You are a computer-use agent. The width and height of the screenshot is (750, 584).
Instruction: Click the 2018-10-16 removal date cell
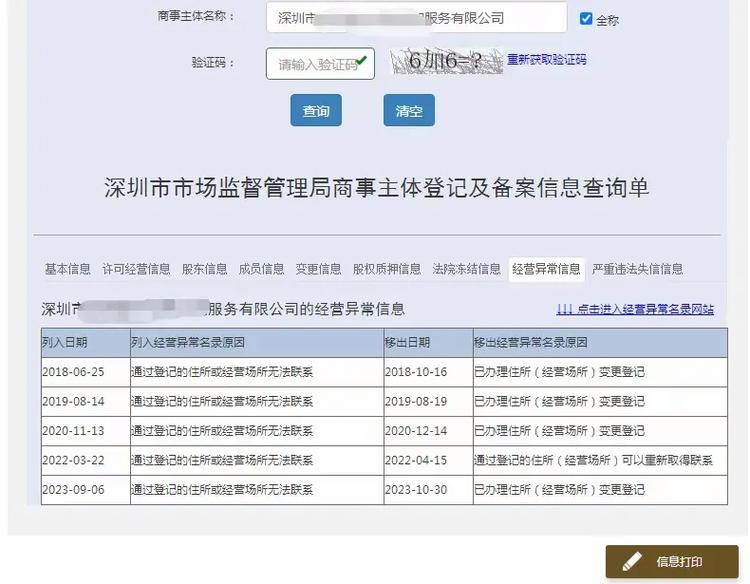[429, 372]
